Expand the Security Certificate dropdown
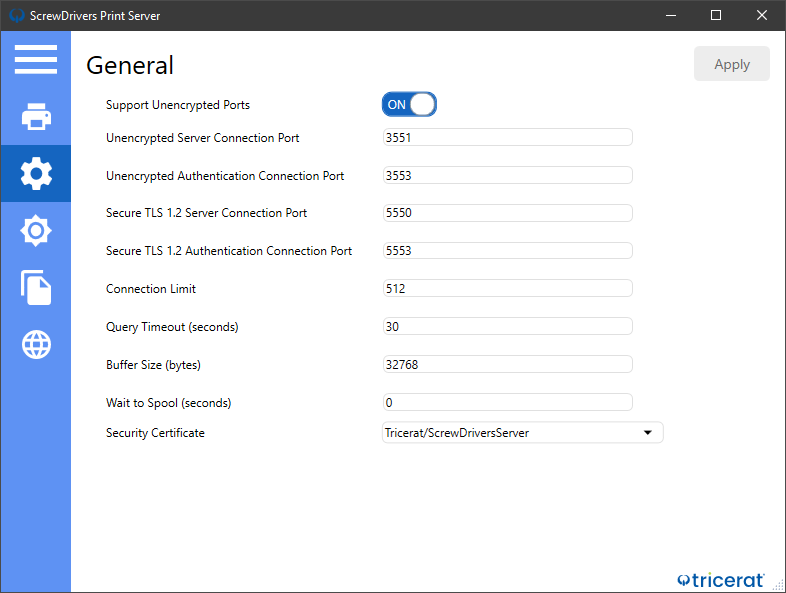The width and height of the screenshot is (786, 593). coord(522,433)
